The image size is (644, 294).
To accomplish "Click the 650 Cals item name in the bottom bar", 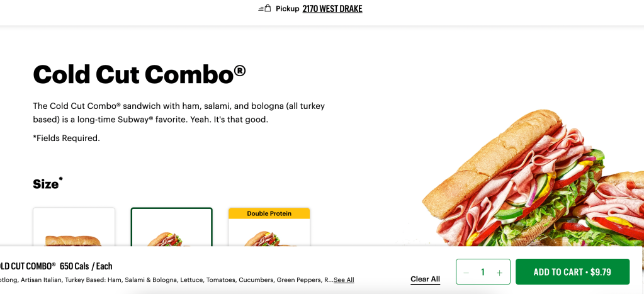I will coord(55,266).
